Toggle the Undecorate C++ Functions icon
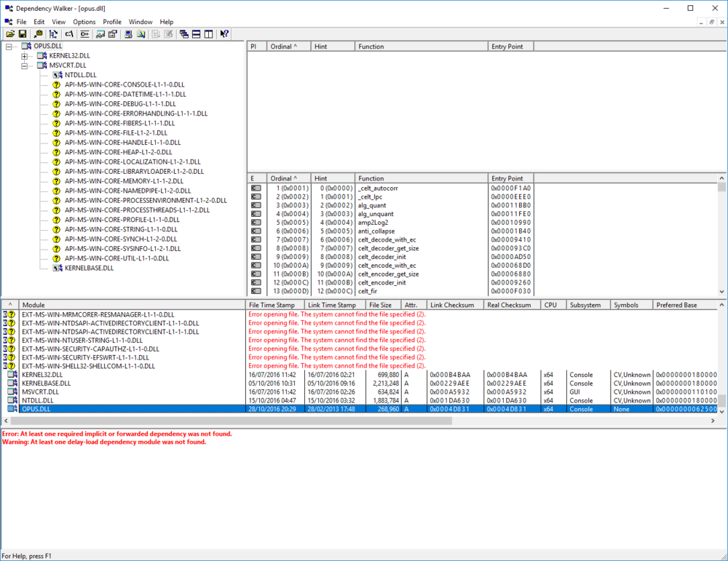 coord(85,34)
